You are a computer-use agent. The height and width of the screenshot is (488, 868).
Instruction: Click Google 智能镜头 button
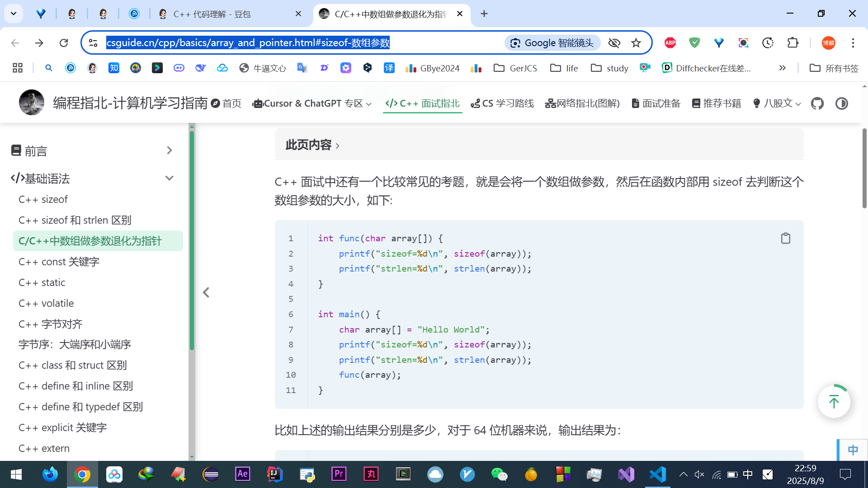point(552,43)
